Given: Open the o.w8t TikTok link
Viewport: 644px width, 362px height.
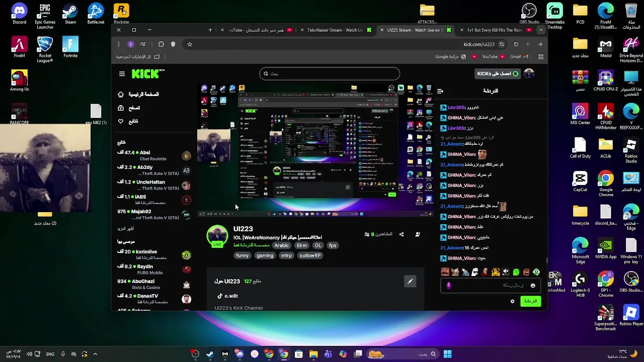Looking at the screenshot, I should point(228,296).
